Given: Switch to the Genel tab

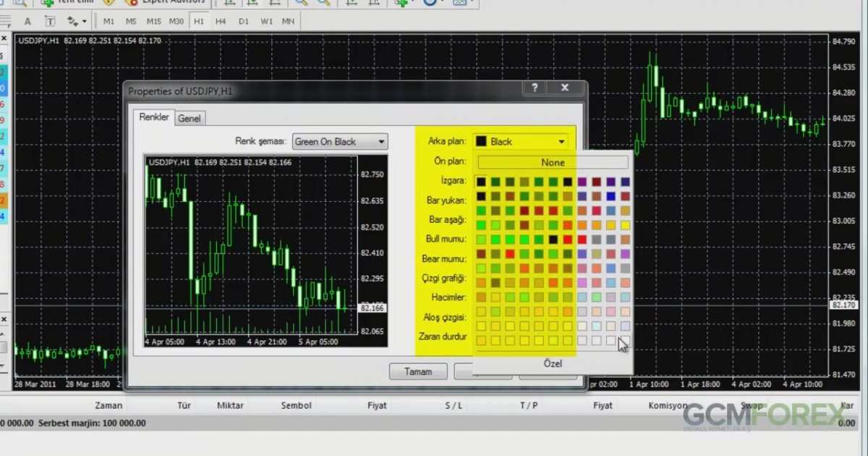Looking at the screenshot, I should point(190,118).
